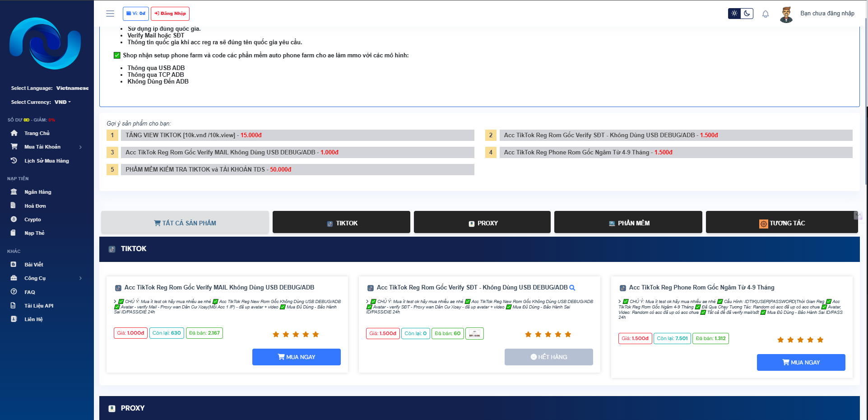Open the hamburger sidebar menu

[110, 14]
